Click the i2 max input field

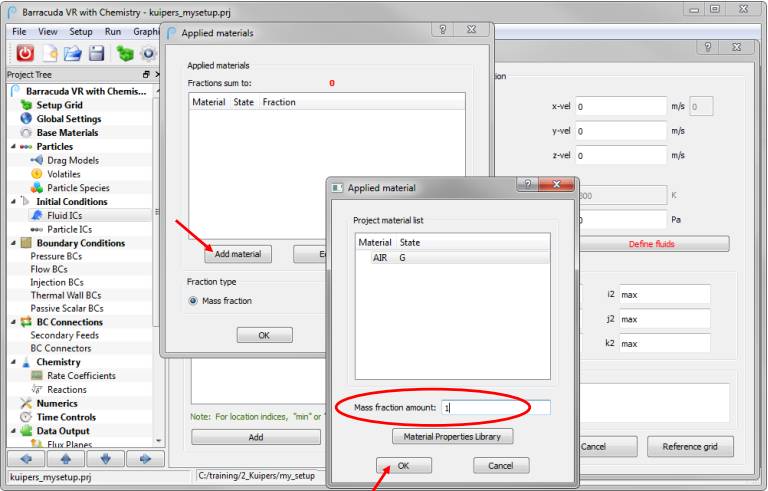click(x=665, y=295)
